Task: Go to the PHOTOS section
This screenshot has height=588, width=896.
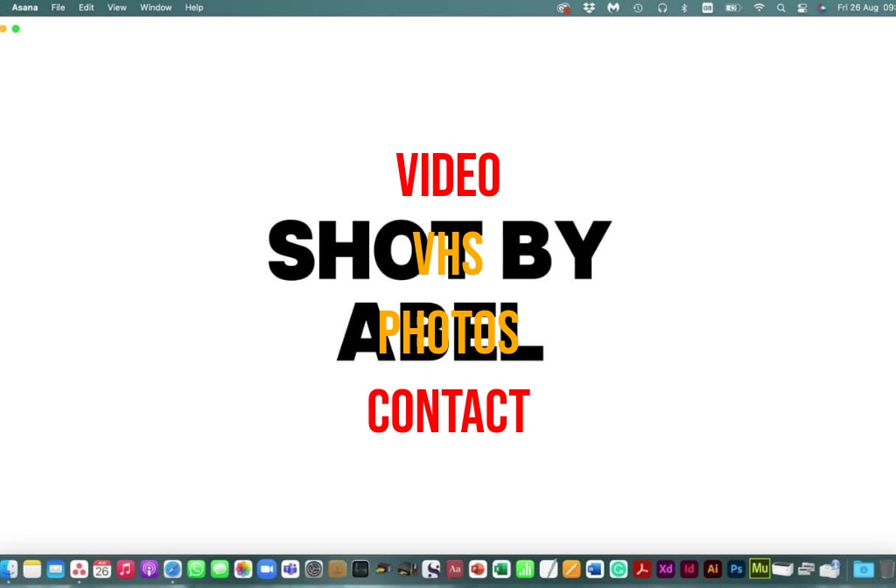Action: 448,333
